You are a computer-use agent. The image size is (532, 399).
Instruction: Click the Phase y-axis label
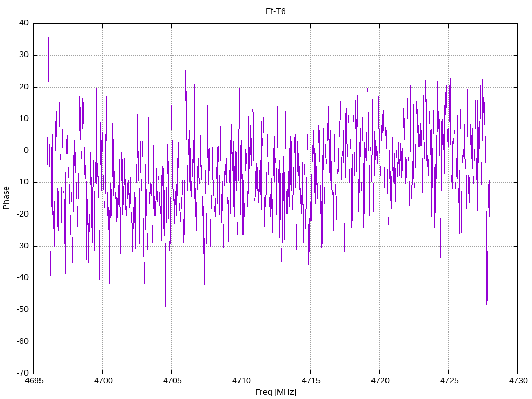[6, 198]
